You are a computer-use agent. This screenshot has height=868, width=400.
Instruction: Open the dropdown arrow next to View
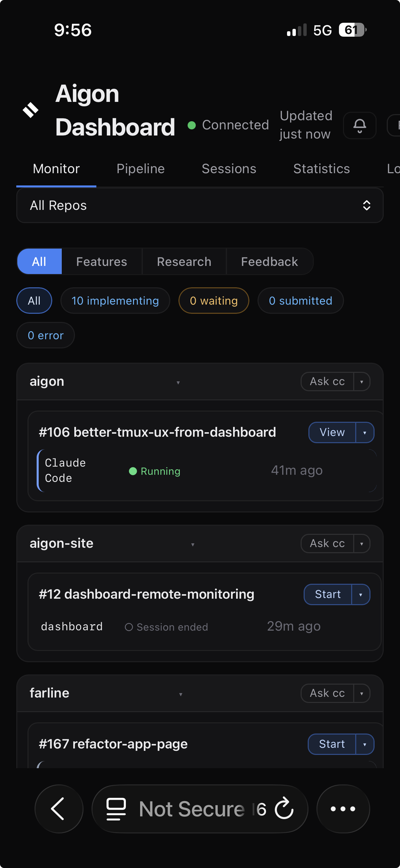[365, 432]
